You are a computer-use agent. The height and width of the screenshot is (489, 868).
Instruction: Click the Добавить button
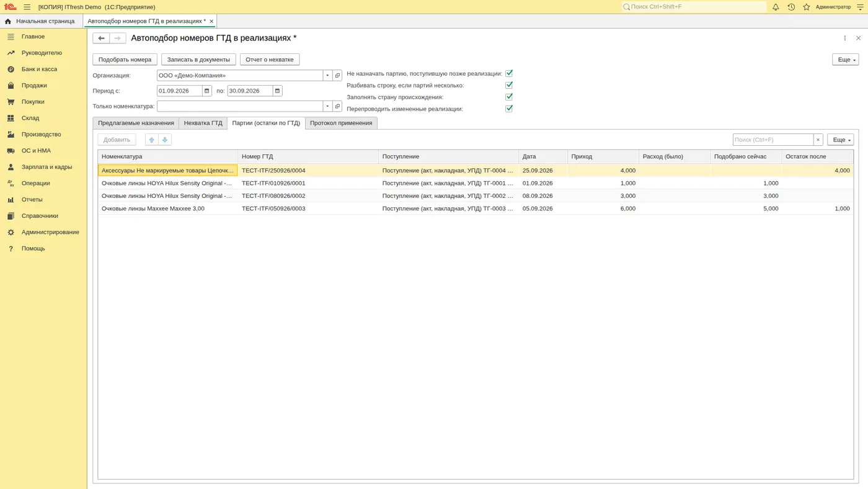pos(117,140)
